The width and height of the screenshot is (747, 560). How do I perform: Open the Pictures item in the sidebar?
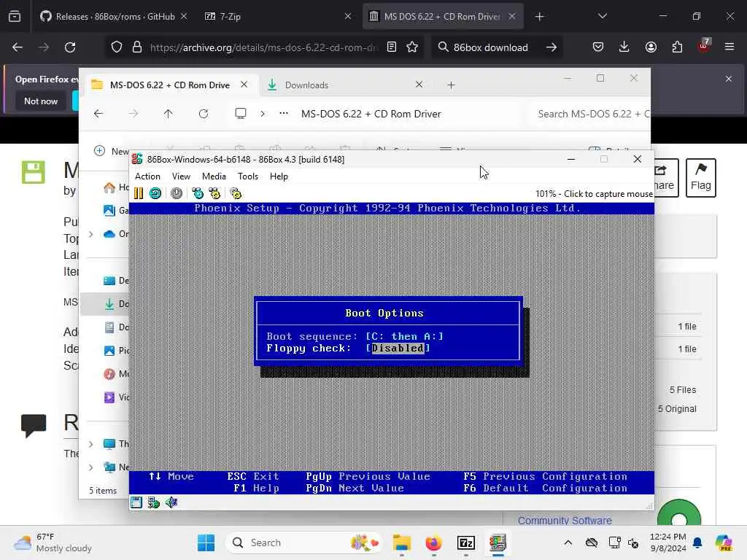(x=116, y=351)
